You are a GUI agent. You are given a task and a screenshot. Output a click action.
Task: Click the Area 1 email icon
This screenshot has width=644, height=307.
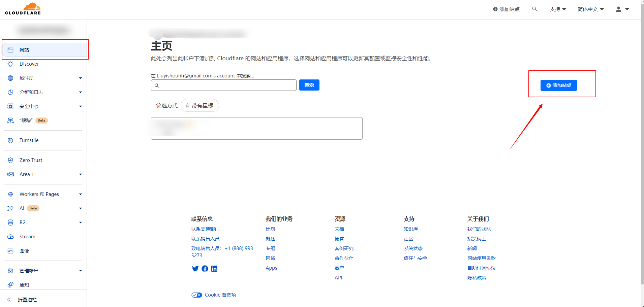click(x=10, y=174)
